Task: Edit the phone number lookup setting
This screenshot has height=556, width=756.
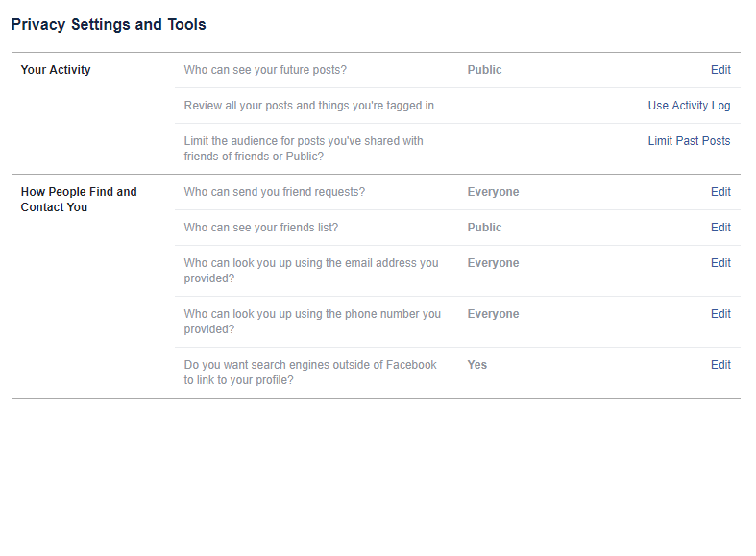Action: 720,314
